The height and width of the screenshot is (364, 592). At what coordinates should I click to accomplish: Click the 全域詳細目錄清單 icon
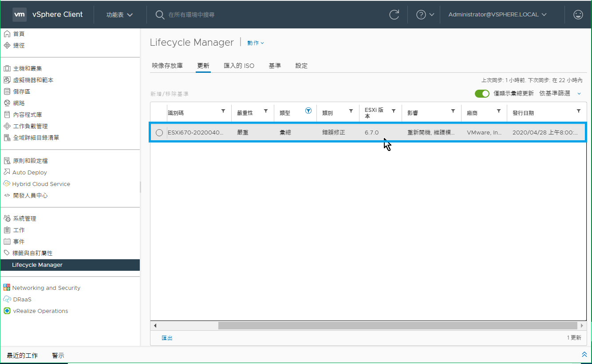7,138
